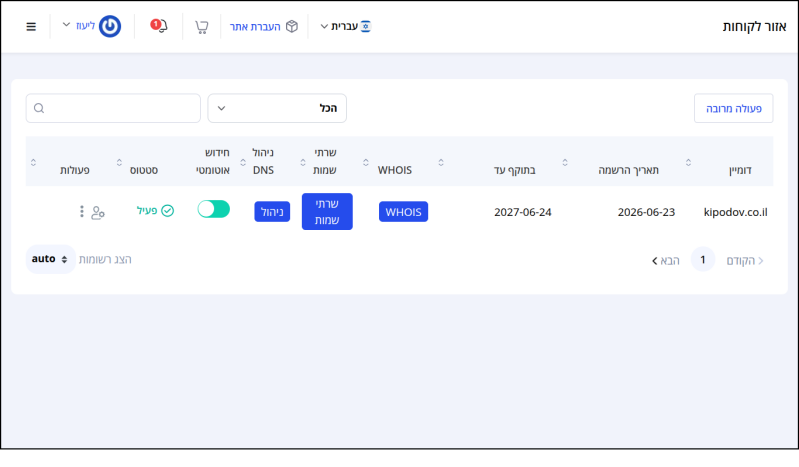Select page number 1
The width and height of the screenshot is (799, 467).
click(x=703, y=260)
